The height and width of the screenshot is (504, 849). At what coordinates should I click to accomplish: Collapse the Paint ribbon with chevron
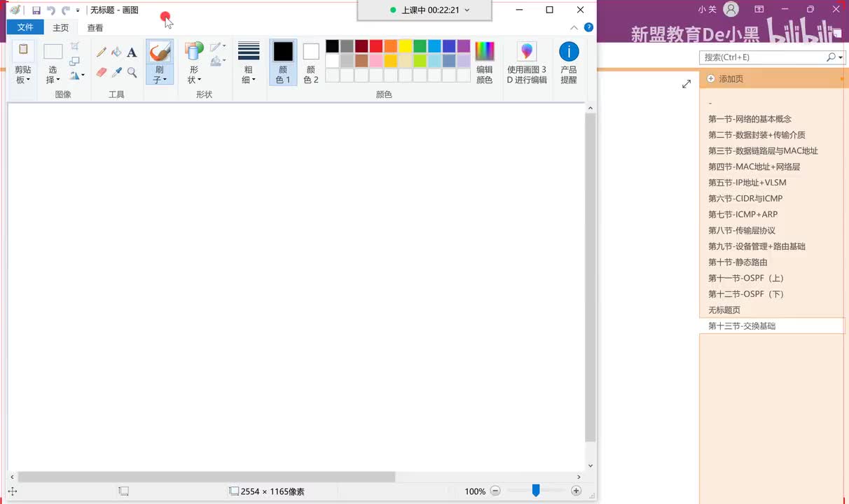pyautogui.click(x=574, y=27)
